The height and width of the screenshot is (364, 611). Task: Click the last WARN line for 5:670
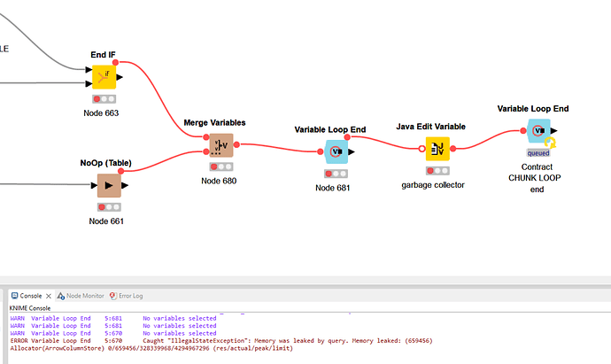tap(113, 333)
